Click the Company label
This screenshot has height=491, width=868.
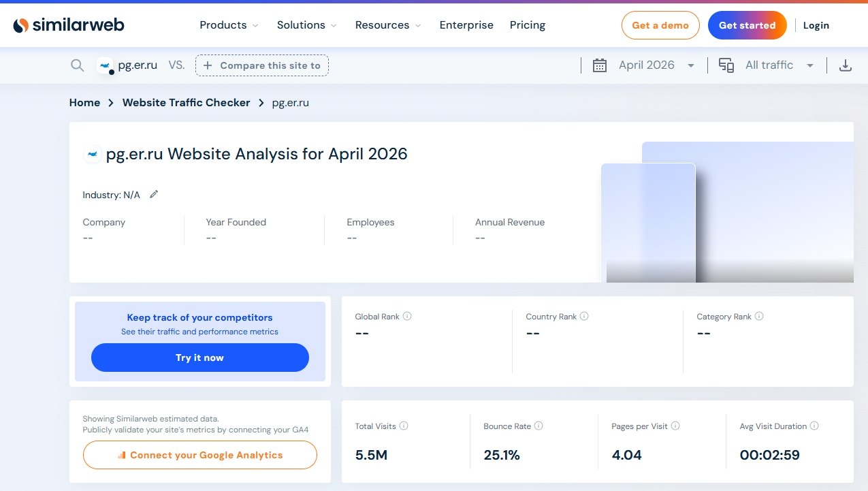pos(104,222)
